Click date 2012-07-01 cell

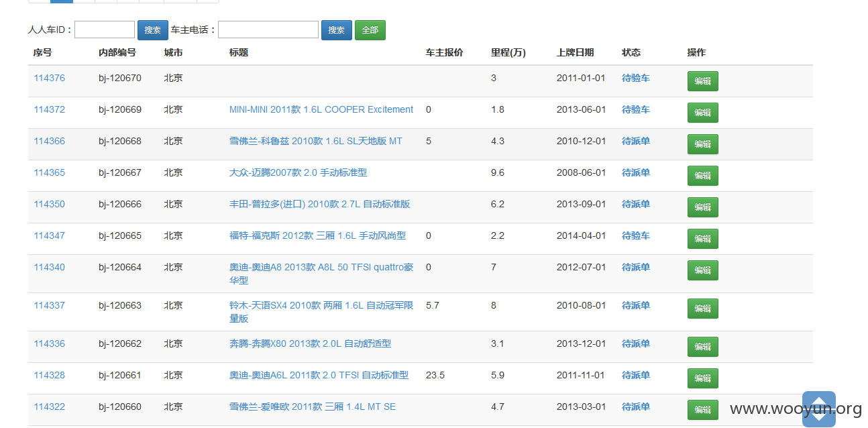click(x=581, y=267)
